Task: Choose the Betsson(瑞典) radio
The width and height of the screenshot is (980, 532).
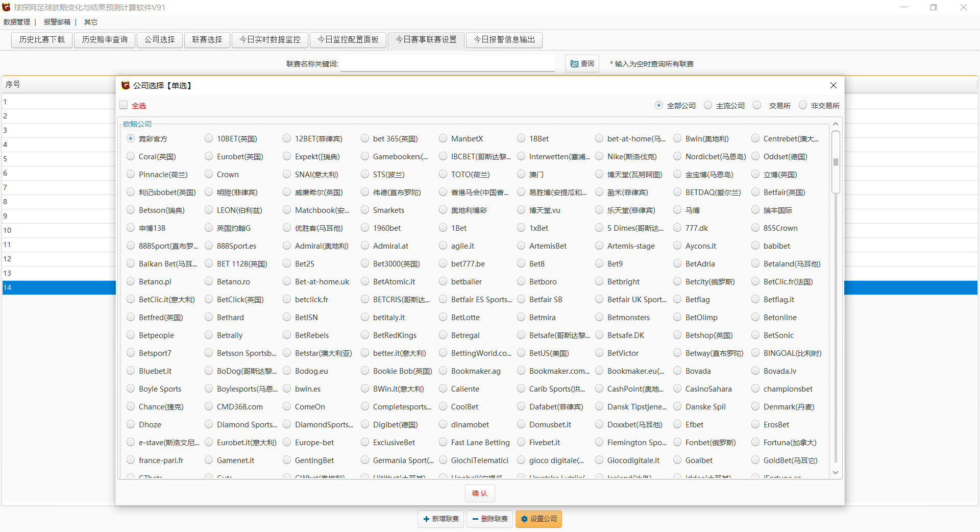Action: point(131,210)
